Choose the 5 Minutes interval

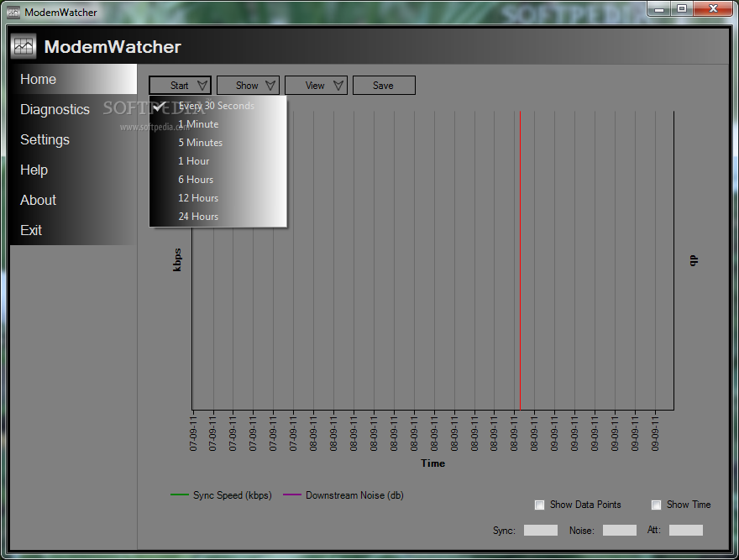click(x=218, y=143)
